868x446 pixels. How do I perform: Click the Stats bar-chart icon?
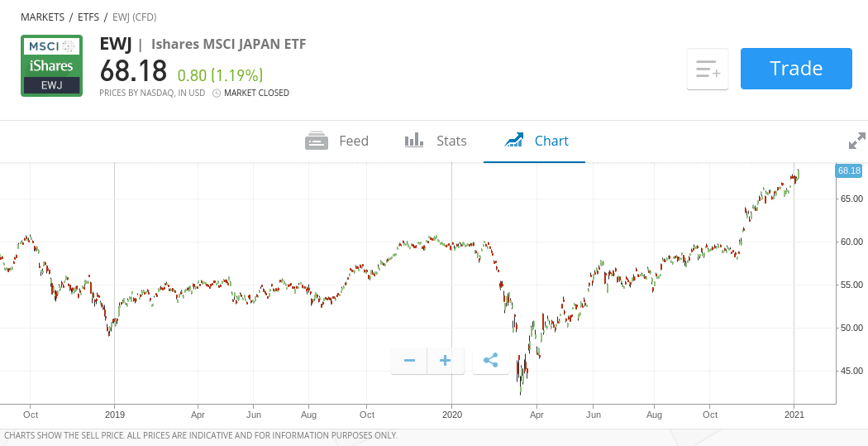click(414, 140)
